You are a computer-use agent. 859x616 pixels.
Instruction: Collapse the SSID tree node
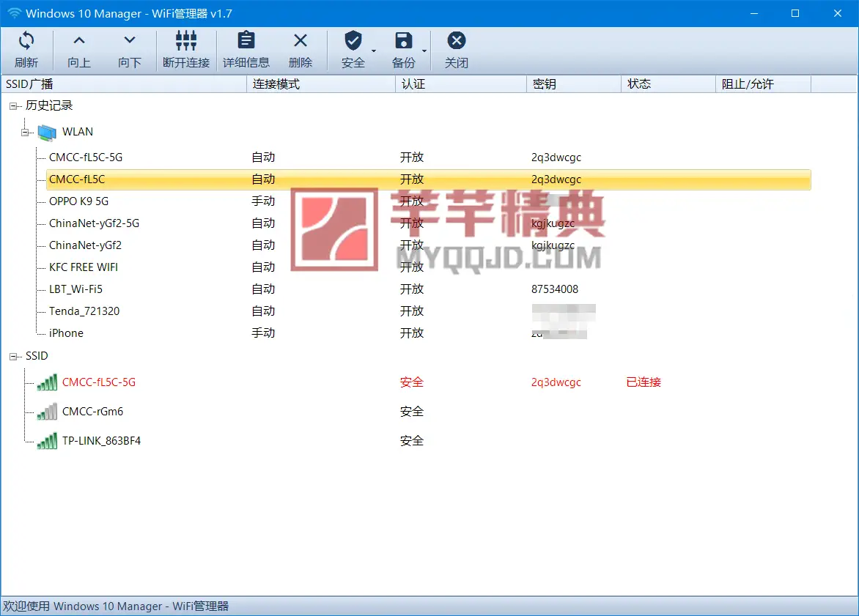pos(12,357)
